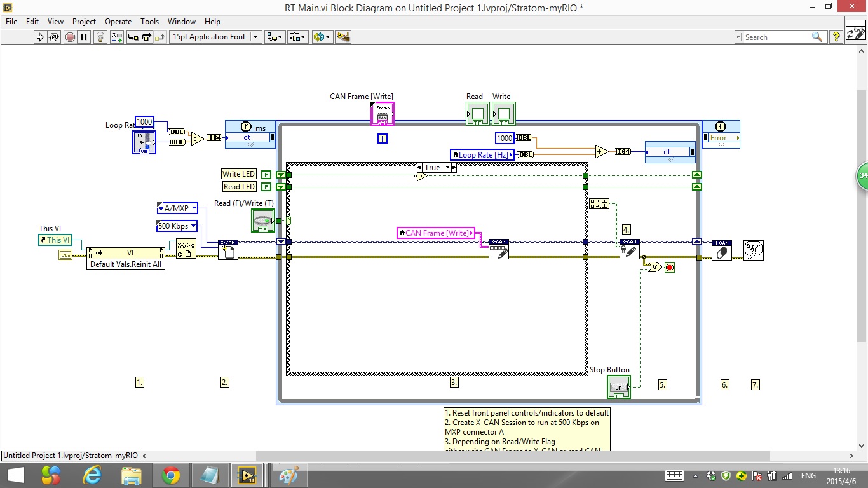
Task: Open the Edit menu
Action: tap(32, 21)
